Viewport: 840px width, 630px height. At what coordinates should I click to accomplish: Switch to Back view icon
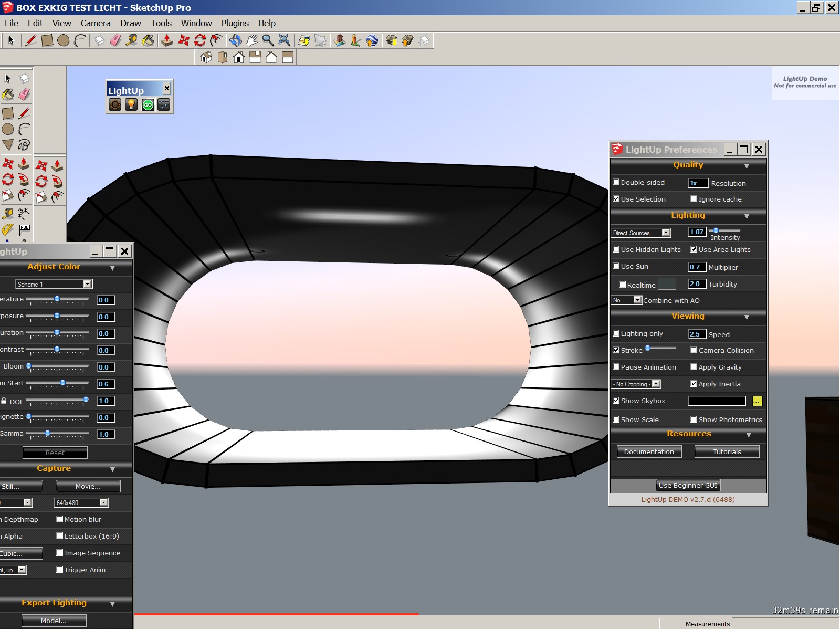271,57
